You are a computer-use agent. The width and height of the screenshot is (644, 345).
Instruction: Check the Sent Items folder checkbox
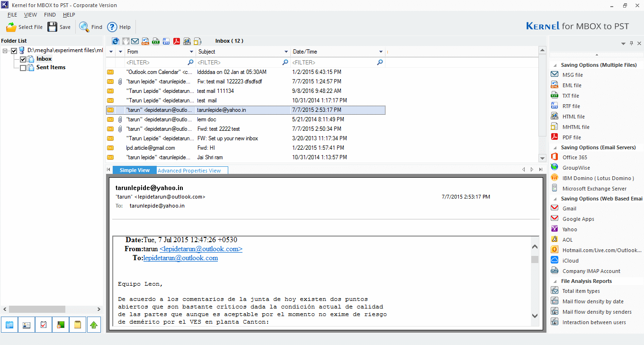(23, 68)
